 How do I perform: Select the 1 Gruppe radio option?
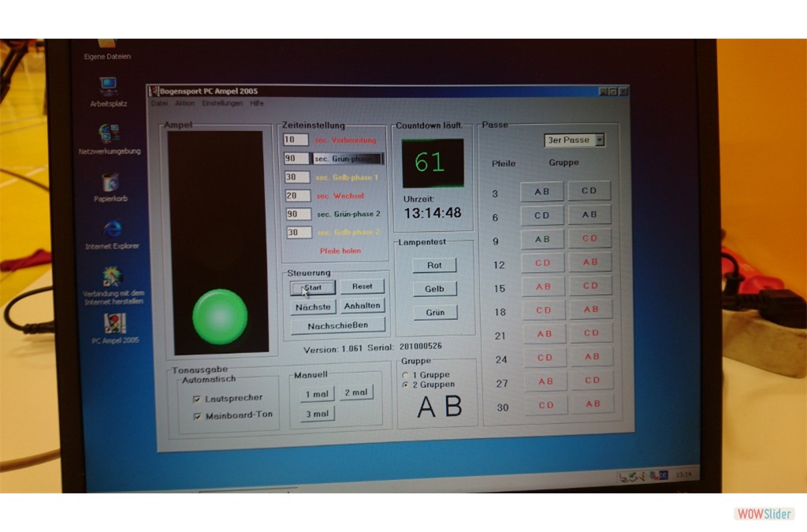coord(406,375)
